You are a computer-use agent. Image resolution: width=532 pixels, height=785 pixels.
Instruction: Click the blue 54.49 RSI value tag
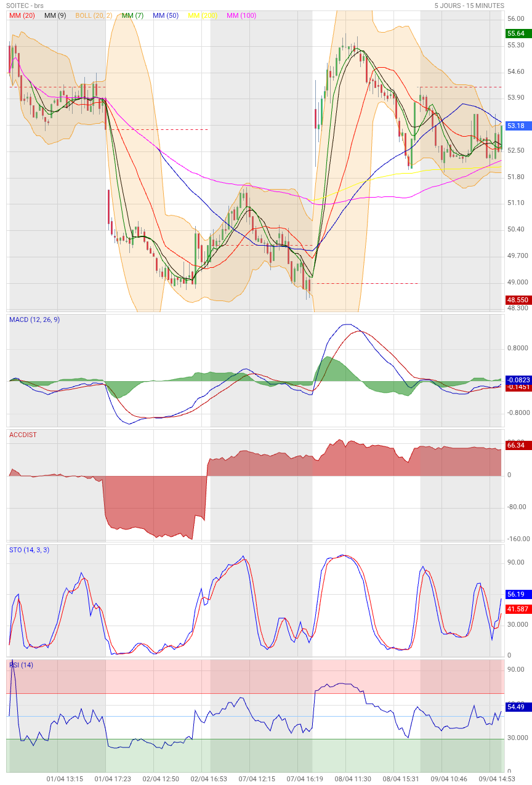coord(518,707)
